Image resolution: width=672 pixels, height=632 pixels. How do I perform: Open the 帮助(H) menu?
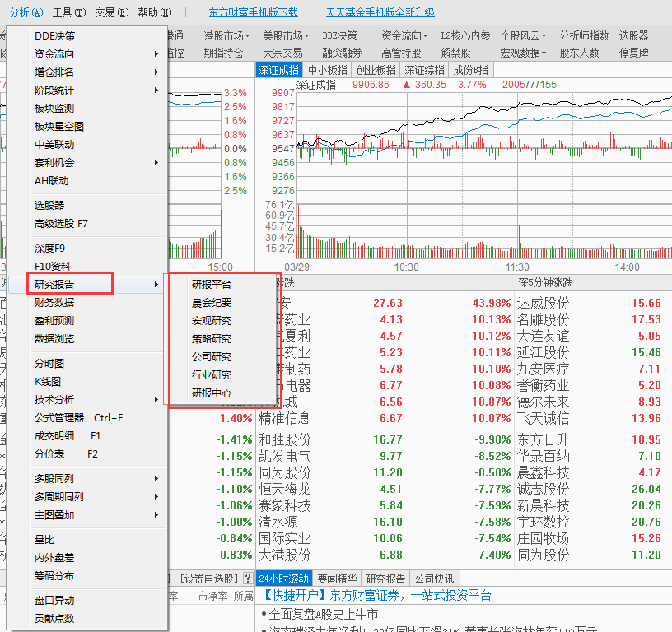(154, 12)
